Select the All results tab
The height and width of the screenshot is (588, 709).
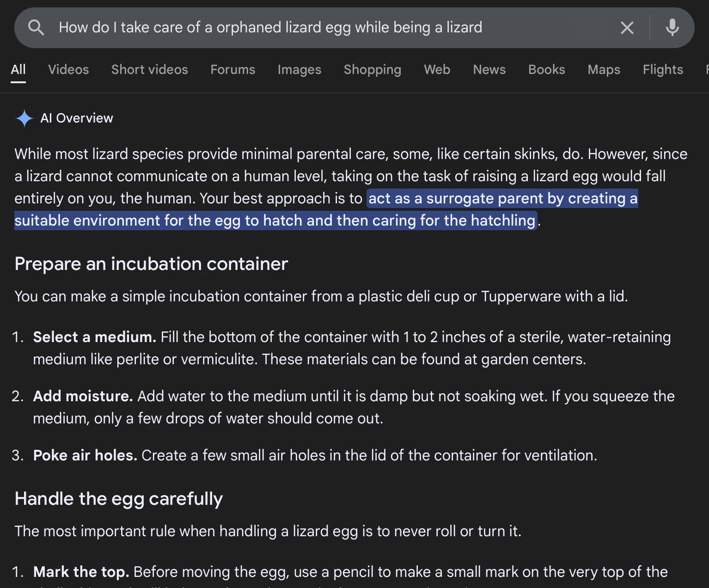click(18, 70)
